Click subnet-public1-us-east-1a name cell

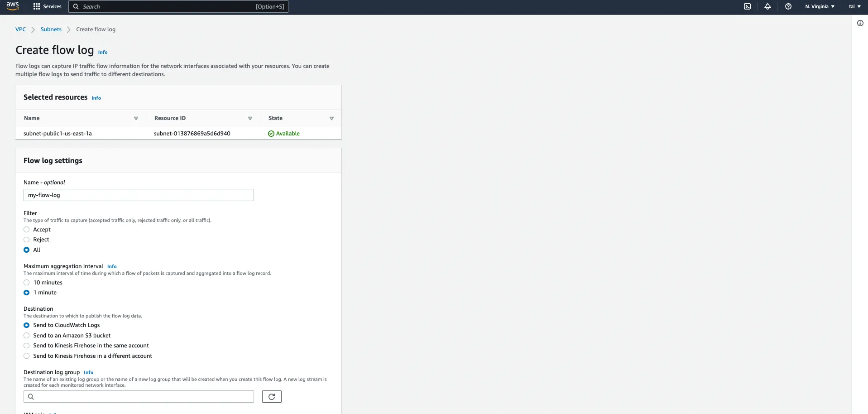click(x=58, y=134)
